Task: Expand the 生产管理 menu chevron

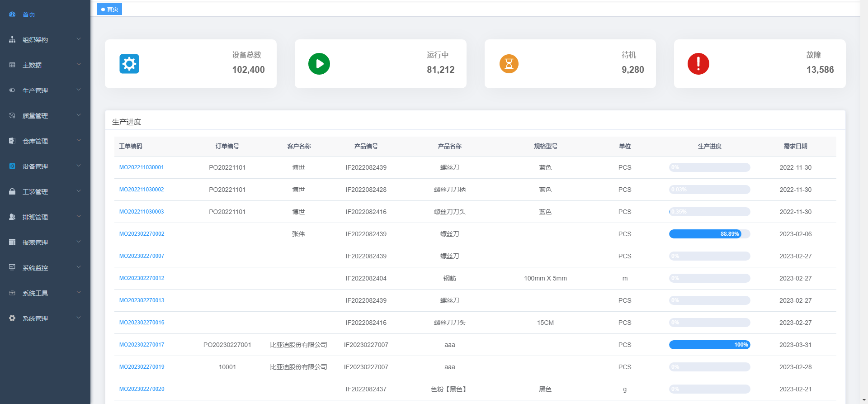Action: (x=79, y=90)
